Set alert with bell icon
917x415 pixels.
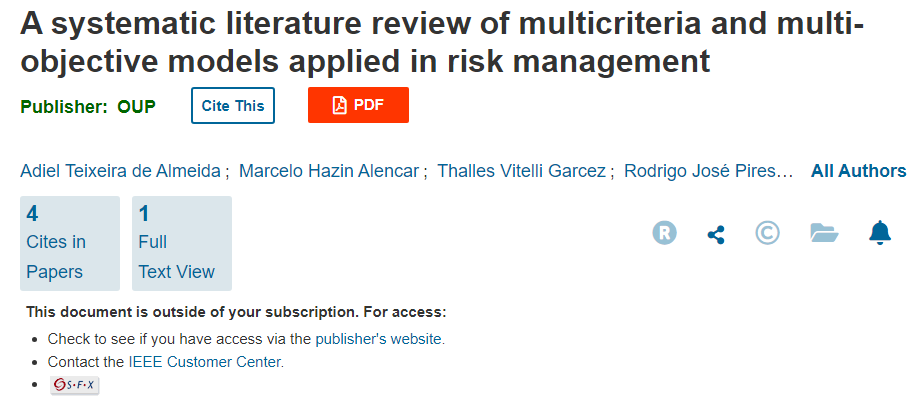click(x=880, y=233)
